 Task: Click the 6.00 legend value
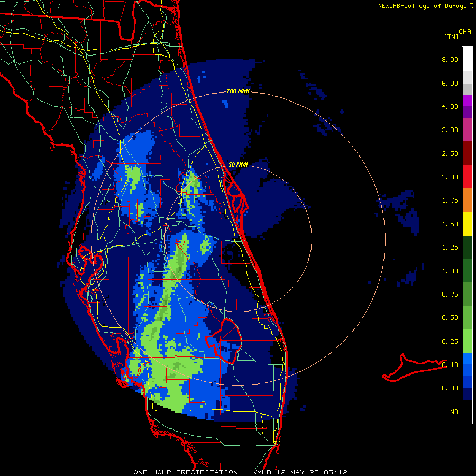450,83
